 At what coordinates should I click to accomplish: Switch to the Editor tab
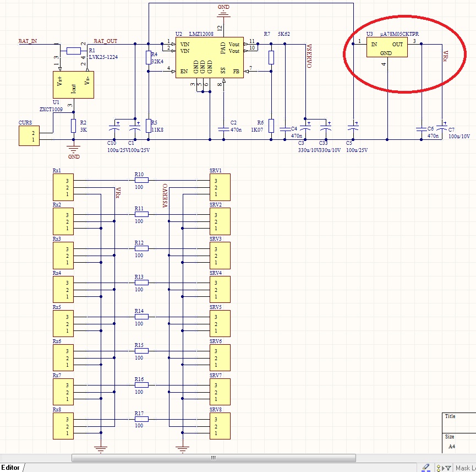tap(11, 468)
